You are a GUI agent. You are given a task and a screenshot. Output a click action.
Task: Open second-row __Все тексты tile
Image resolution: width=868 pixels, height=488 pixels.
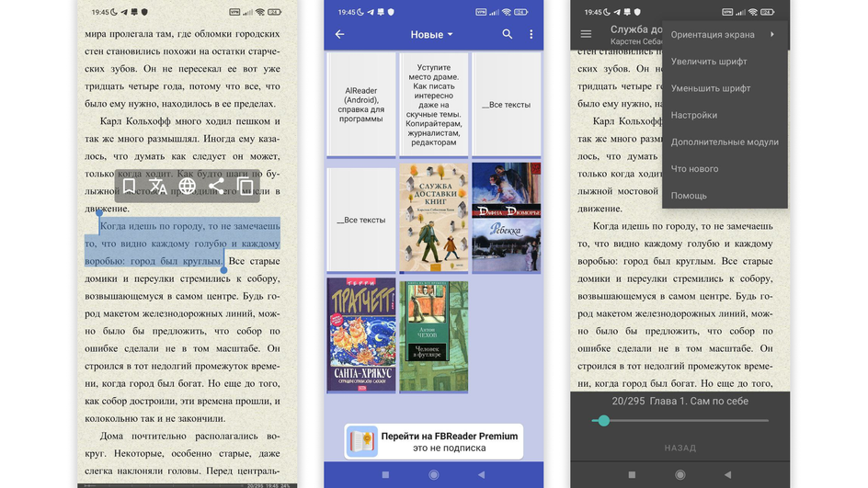tap(361, 220)
